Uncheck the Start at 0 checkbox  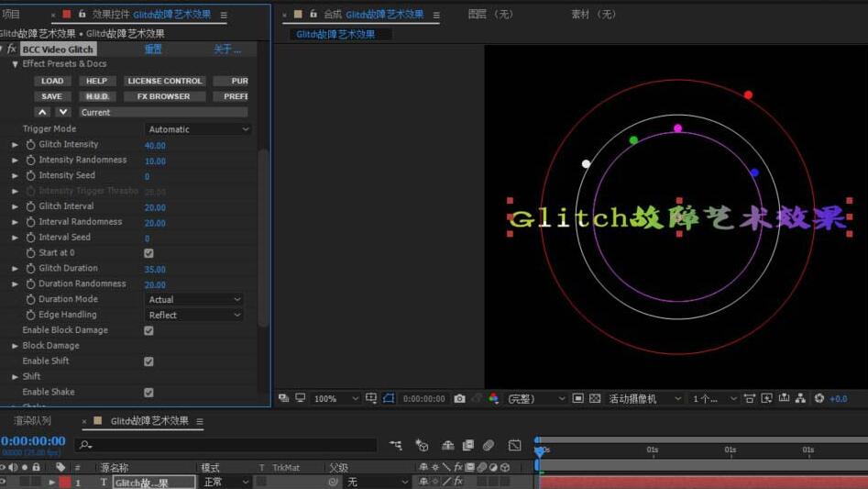[x=148, y=253]
